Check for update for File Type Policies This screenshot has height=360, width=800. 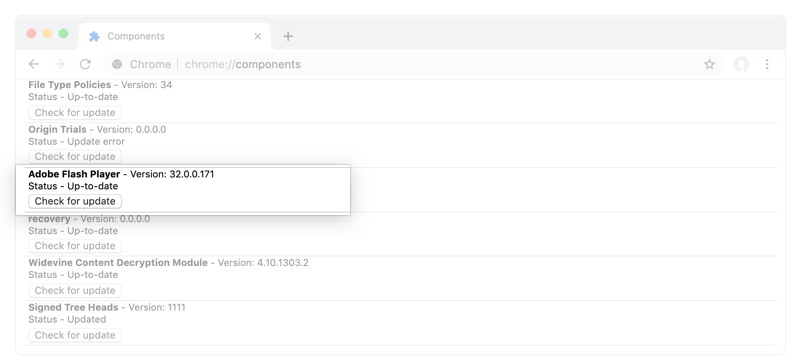click(75, 112)
